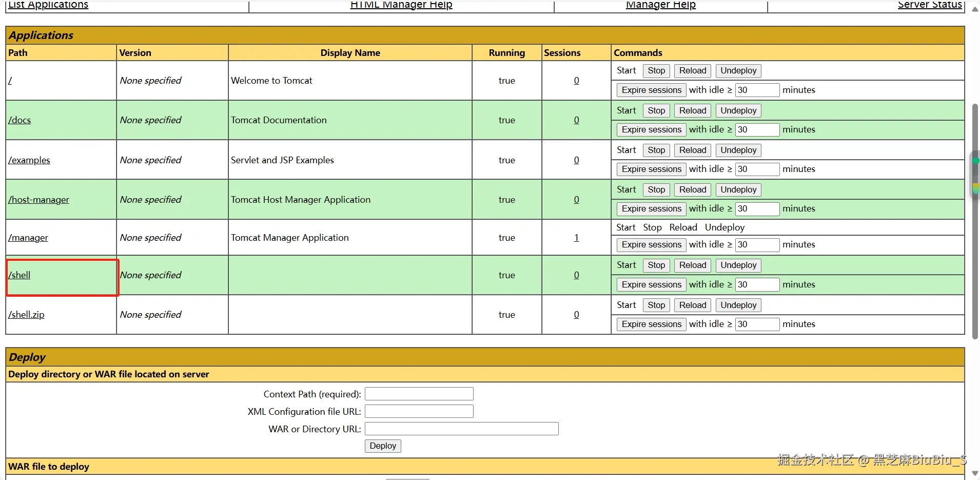Stop the /shell.zip application
This screenshot has width=980, height=480.
click(x=656, y=305)
